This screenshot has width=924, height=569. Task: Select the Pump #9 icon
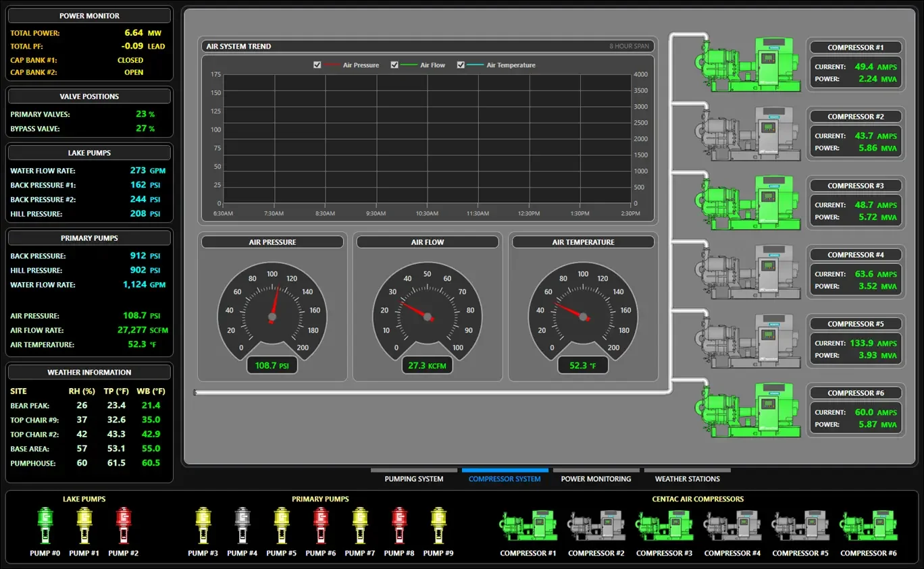[x=438, y=525]
